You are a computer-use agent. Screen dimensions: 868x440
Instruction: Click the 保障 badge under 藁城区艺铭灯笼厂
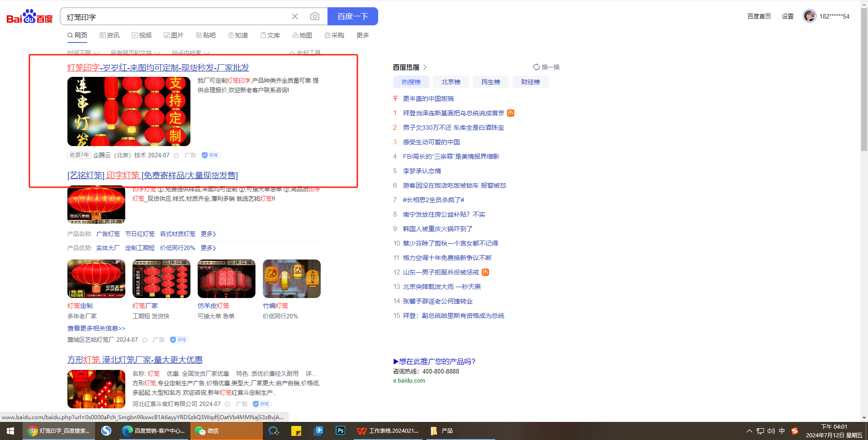coord(179,340)
